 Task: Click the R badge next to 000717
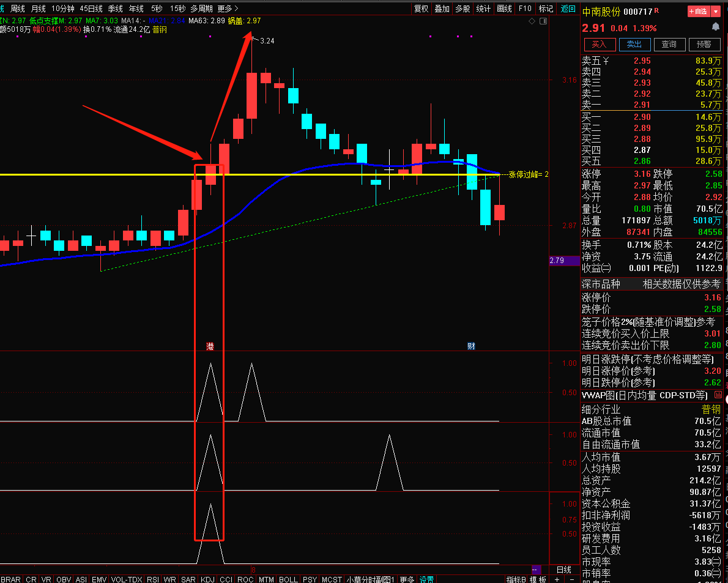coord(656,10)
